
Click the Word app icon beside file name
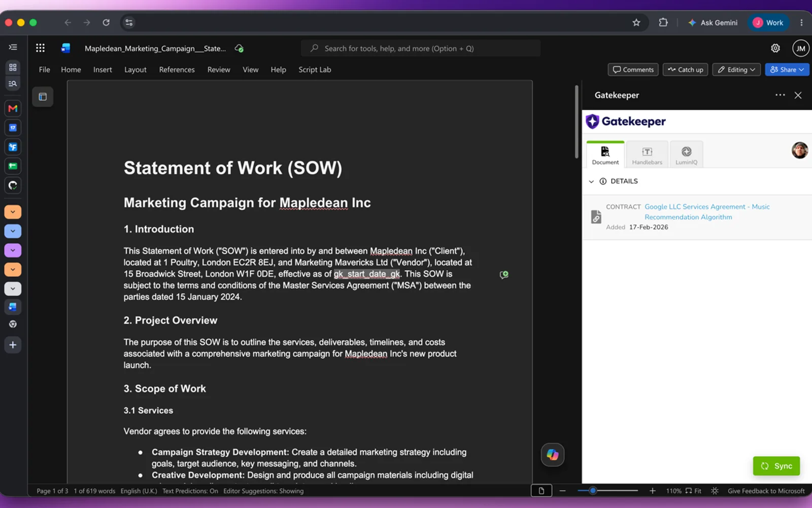65,48
